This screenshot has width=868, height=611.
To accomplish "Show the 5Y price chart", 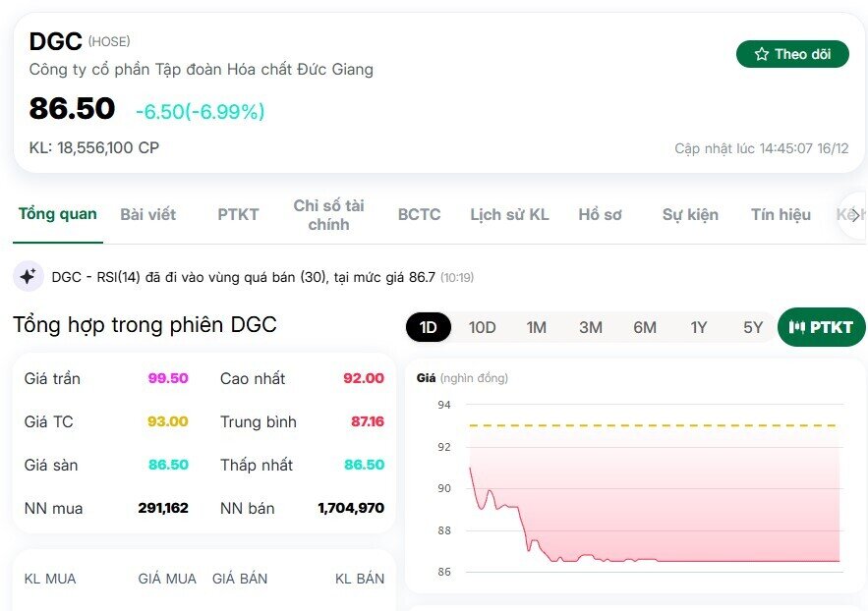I will tap(752, 327).
